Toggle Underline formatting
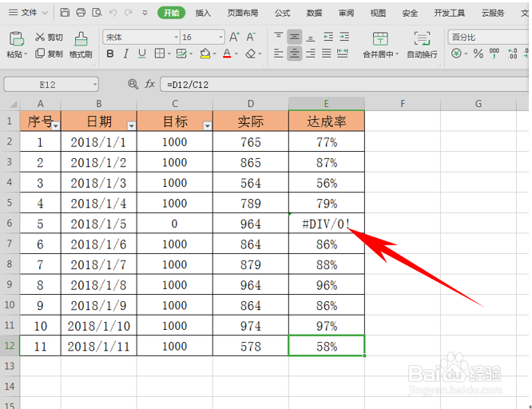The image size is (532, 409). tap(142, 54)
